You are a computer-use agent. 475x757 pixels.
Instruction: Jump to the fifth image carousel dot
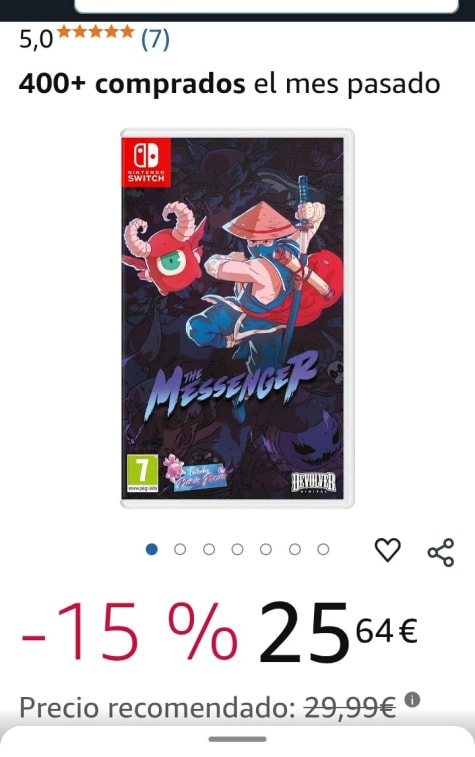pos(266,549)
